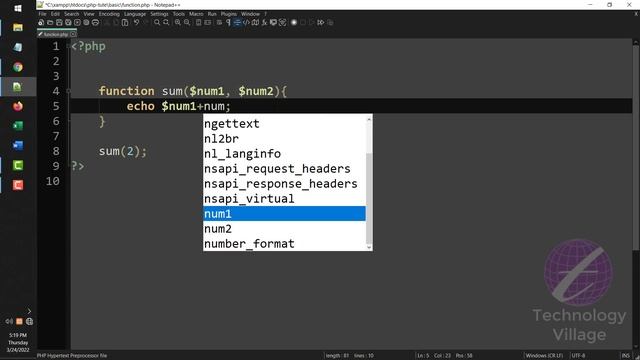
Task: Click the volume icon in system tray
Action: [x=9, y=322]
